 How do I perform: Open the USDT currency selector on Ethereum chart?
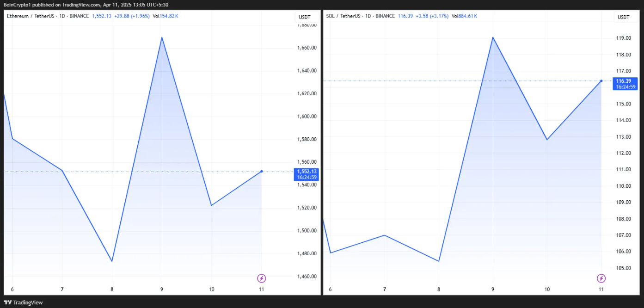(x=305, y=17)
